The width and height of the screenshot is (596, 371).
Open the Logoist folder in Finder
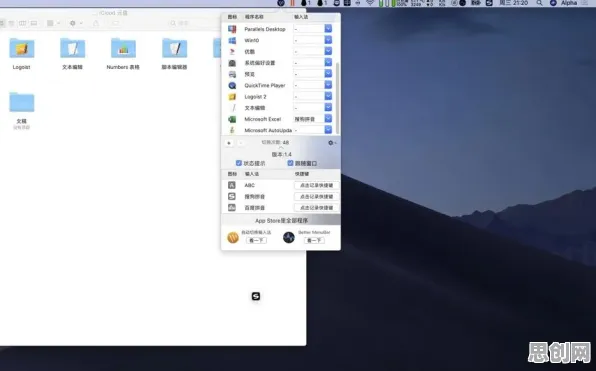pyautogui.click(x=22, y=48)
